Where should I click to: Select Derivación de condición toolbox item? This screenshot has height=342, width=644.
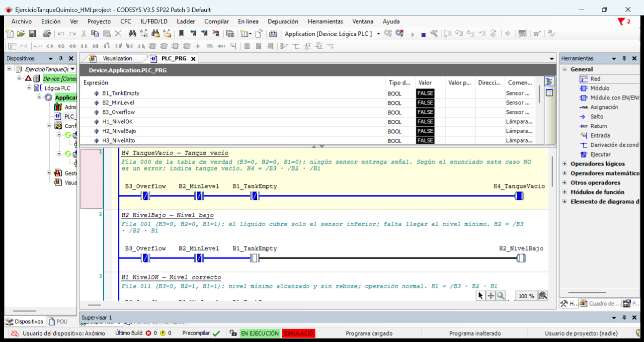point(610,145)
